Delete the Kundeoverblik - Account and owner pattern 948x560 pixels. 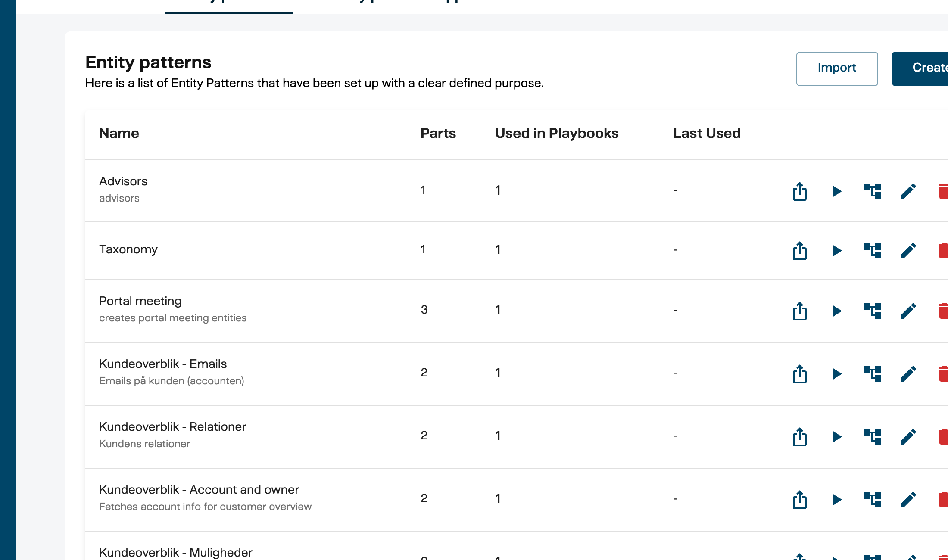coord(943,499)
